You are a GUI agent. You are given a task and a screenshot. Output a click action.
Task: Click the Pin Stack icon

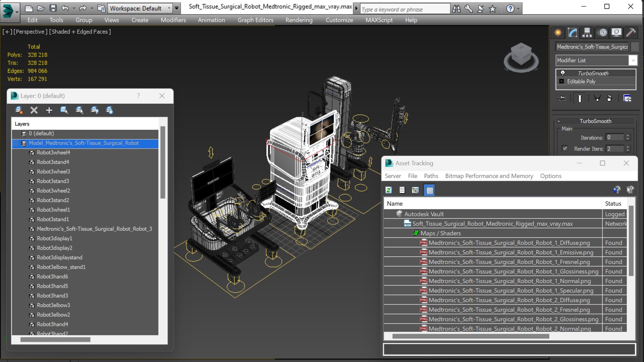click(x=561, y=98)
